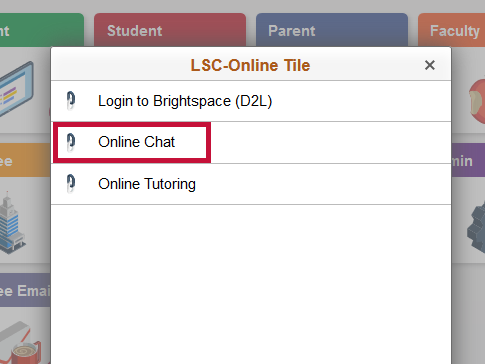
Task: Click the office building illustration icon
Action: [x=12, y=223]
